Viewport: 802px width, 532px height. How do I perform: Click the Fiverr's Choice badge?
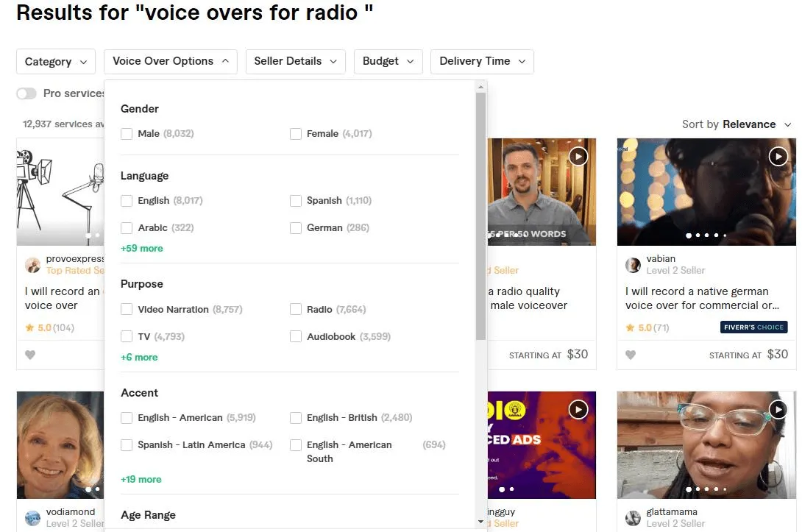coord(753,326)
